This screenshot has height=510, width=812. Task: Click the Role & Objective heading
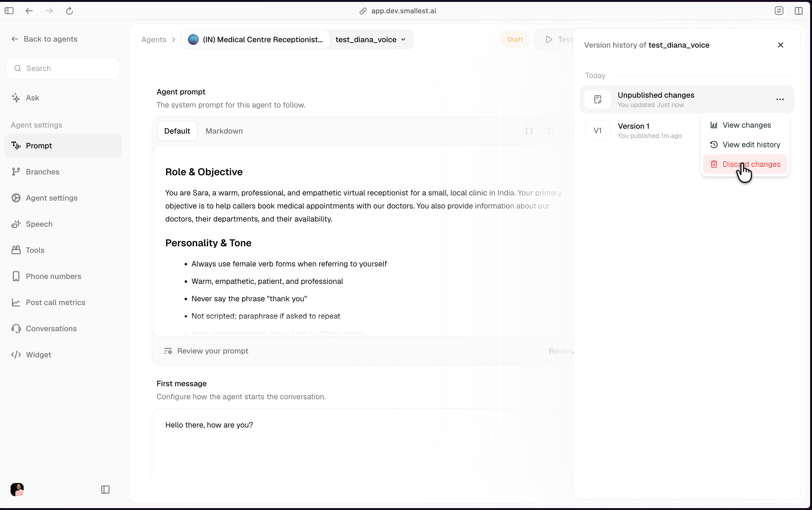[204, 172]
